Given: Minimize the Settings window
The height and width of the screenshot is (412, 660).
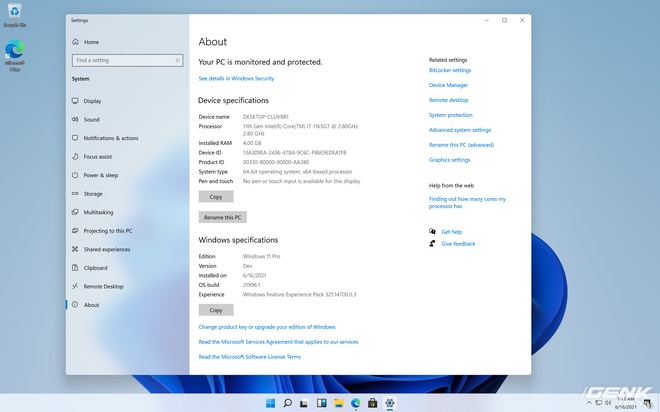Looking at the screenshot, I should tap(487, 20).
